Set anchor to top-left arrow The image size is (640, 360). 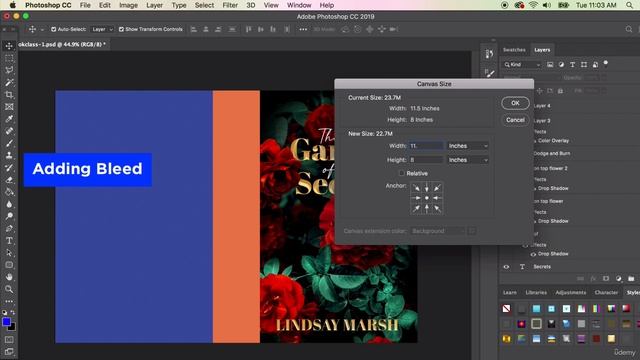coord(416,188)
